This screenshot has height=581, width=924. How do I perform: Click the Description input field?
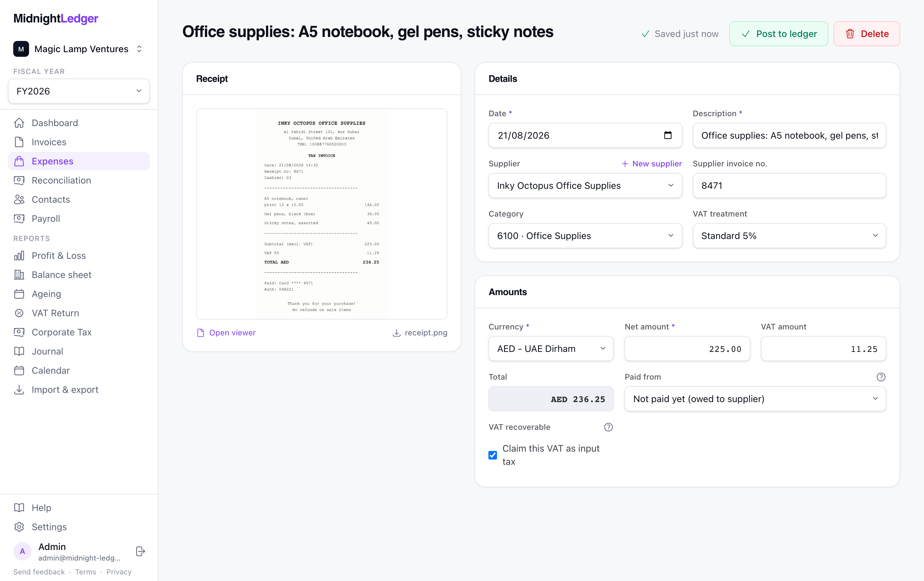(x=789, y=135)
